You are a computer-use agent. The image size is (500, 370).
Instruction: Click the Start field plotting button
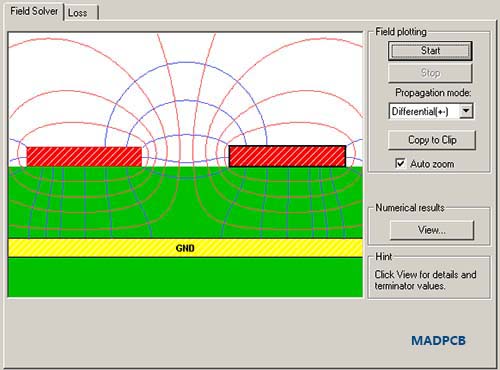pos(430,51)
